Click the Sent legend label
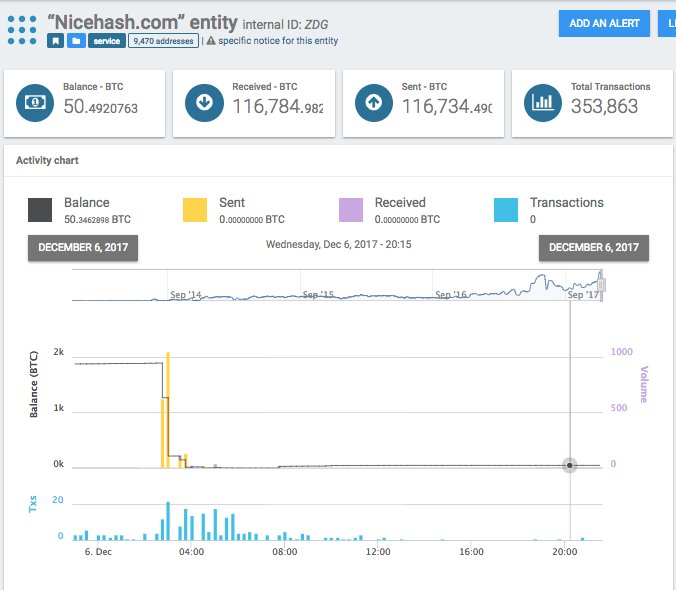Image resolution: width=676 pixels, height=590 pixels. click(x=232, y=203)
